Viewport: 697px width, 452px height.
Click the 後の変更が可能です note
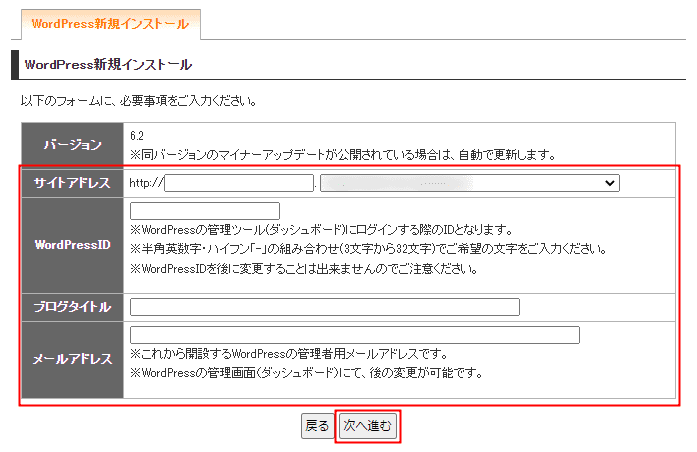point(306,373)
